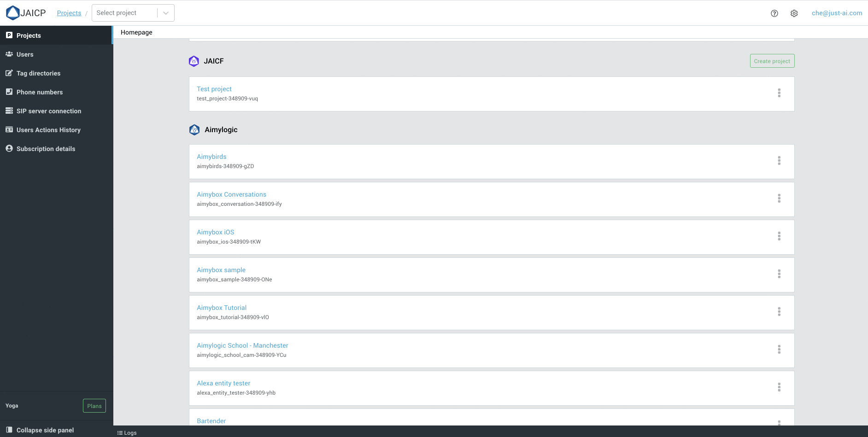Click the project ID alexa_entity_tester-348909-yhb
The width and height of the screenshot is (868, 437).
(x=236, y=393)
